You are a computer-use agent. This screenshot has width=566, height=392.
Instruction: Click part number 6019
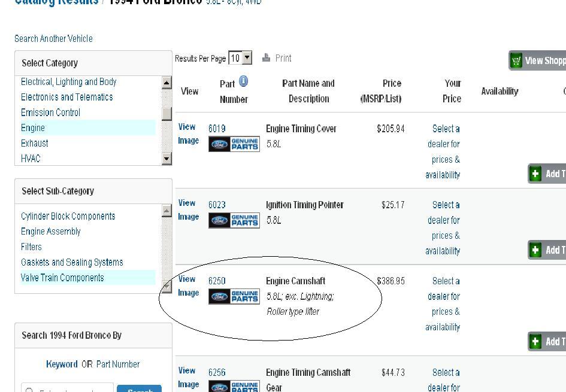click(x=217, y=129)
